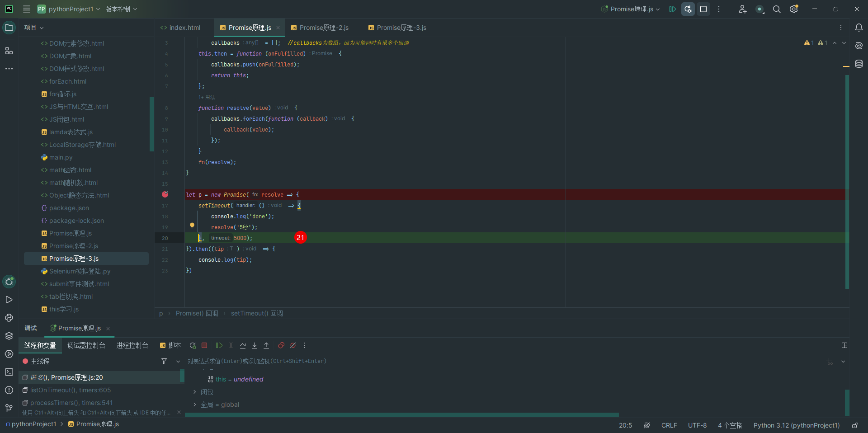868x433 pixels.
Task: Show intention lightbulb on line 19
Action: pos(192,226)
